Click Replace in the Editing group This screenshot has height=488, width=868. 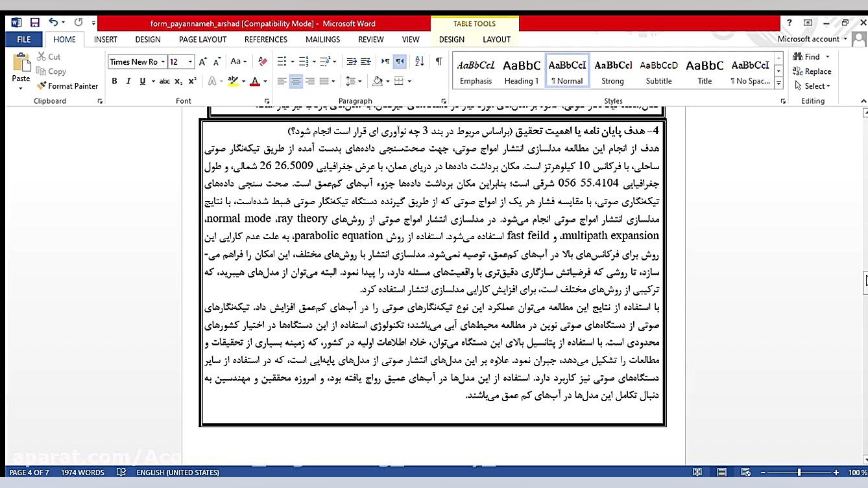pos(816,71)
